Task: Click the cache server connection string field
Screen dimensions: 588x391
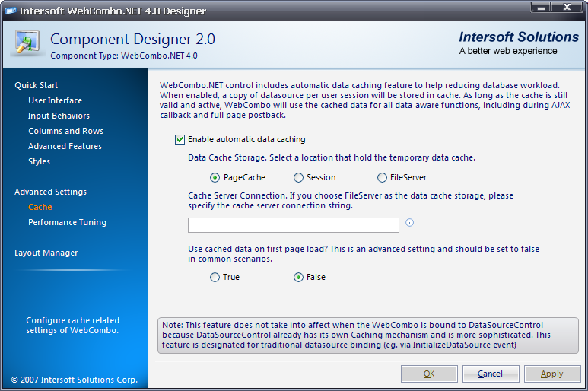Action: coord(293,224)
